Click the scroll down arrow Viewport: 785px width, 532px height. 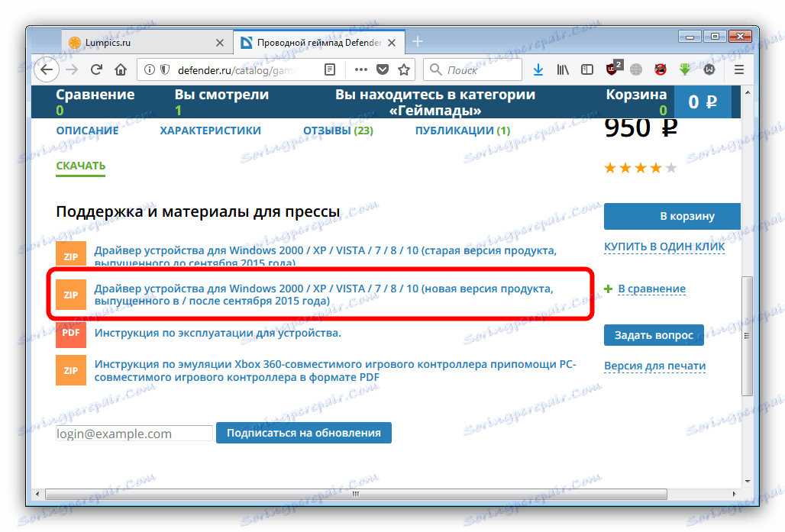click(747, 482)
